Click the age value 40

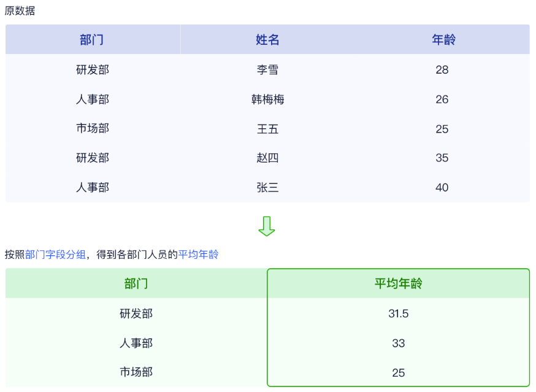tap(442, 188)
